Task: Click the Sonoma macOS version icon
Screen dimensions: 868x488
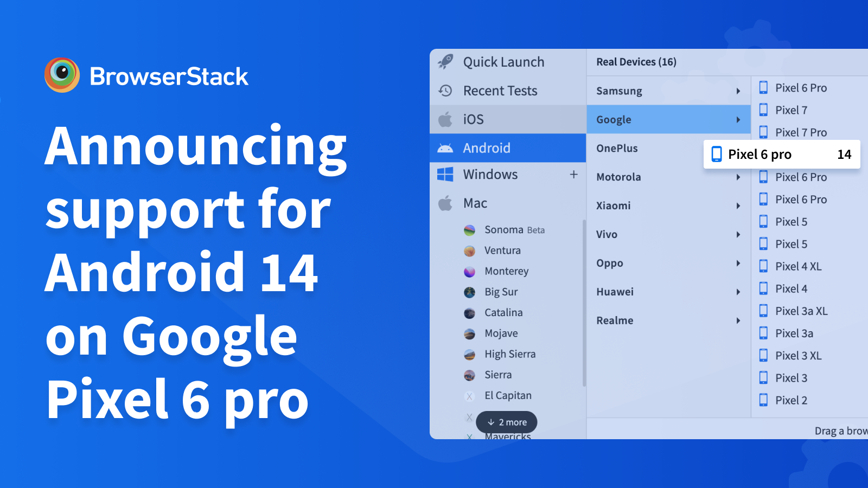Action: click(470, 230)
